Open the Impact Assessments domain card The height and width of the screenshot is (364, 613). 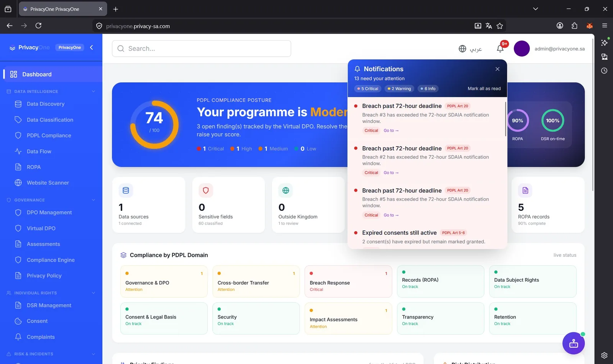348,318
